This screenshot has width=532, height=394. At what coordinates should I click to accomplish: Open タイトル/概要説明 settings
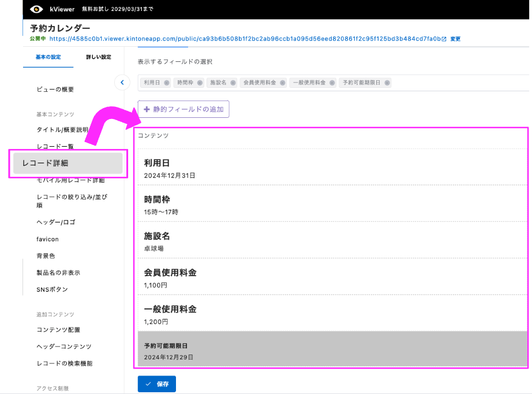[x=62, y=130]
